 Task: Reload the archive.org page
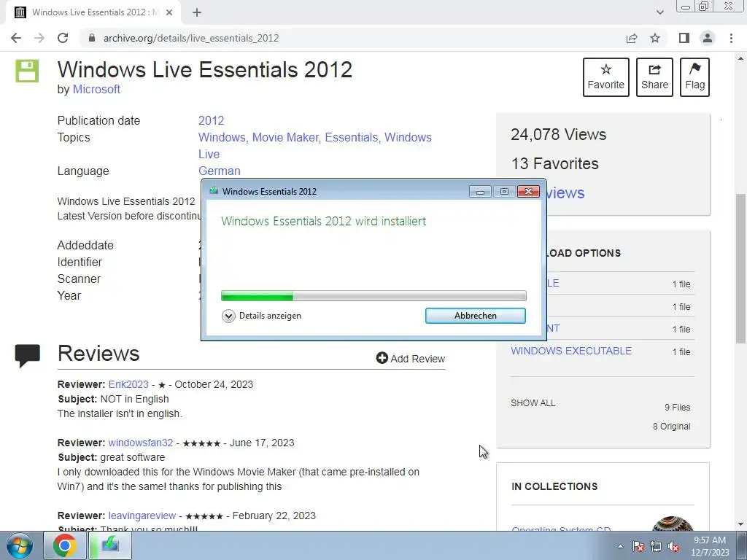63,38
